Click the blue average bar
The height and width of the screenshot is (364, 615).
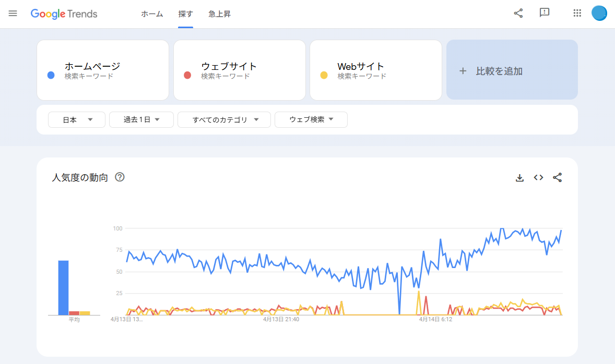pos(64,287)
